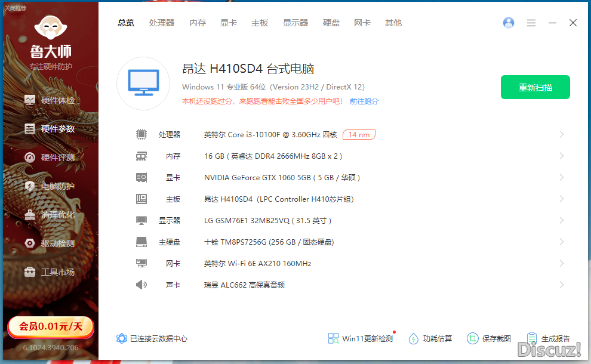Expand the 网卡 row chevron

[562, 263]
